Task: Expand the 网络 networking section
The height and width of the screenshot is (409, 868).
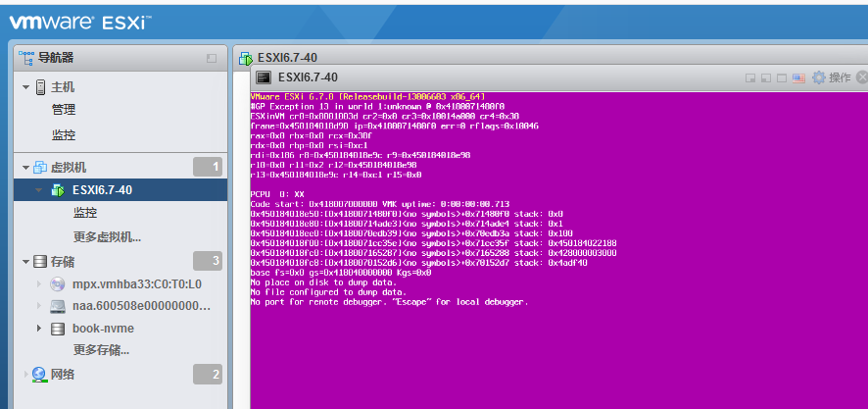Action: [26, 375]
